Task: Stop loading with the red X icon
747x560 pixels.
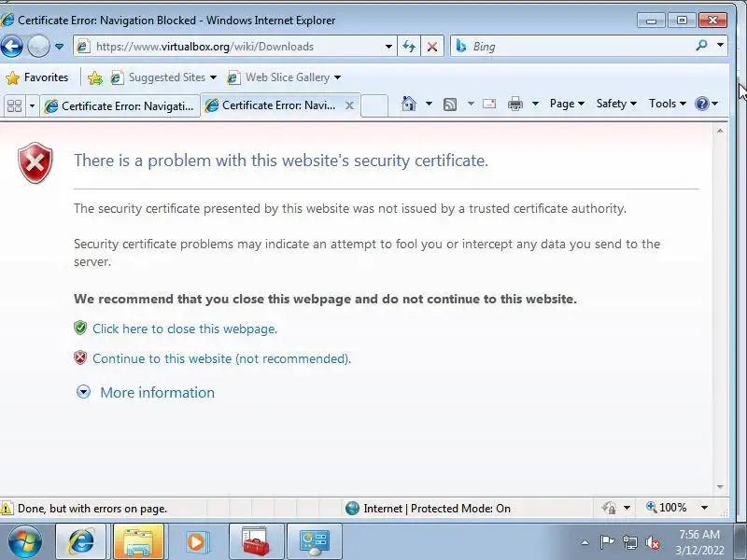Action: click(x=432, y=46)
